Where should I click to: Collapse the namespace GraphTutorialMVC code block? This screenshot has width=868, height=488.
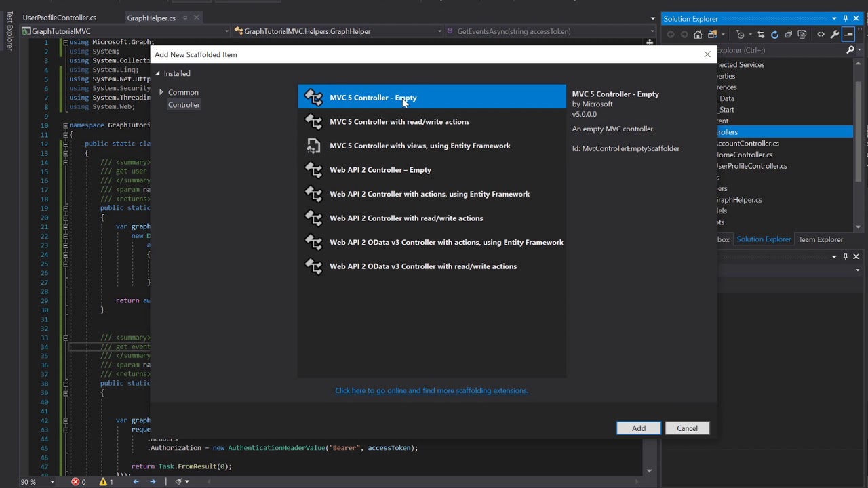point(66,125)
